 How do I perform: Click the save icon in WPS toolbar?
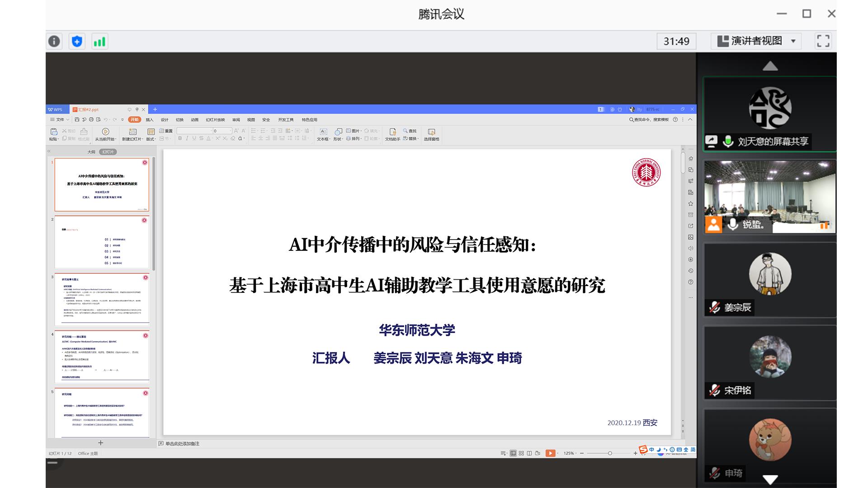click(x=77, y=120)
